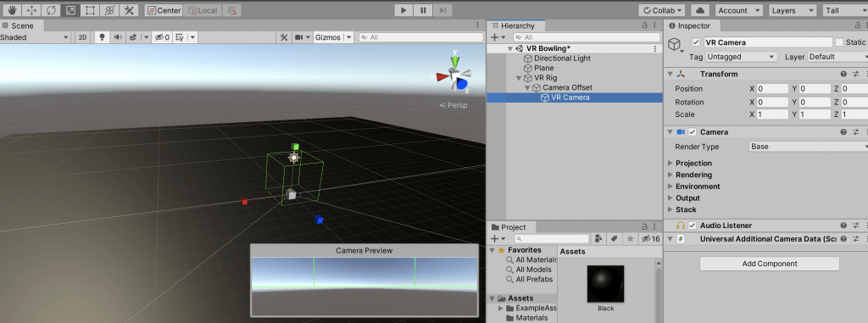Click the cloud services icon
This screenshot has height=323, width=868.
[x=700, y=10]
